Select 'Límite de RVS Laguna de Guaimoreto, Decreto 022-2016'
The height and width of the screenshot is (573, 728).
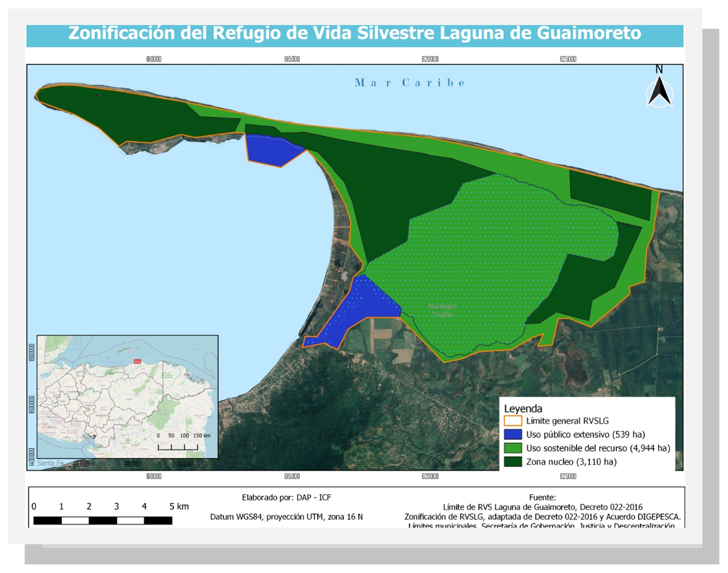tap(542, 507)
